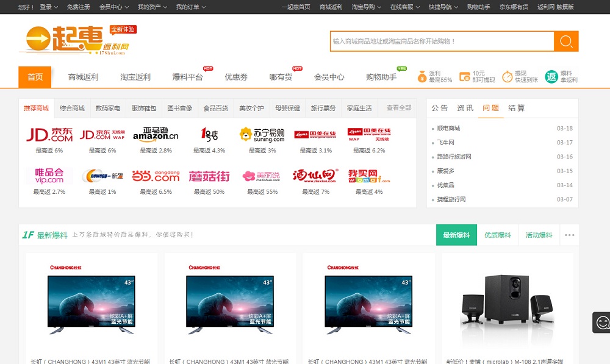Open the 顺电商城 question entry
Viewport: 610px width, 364px height.
pos(448,128)
